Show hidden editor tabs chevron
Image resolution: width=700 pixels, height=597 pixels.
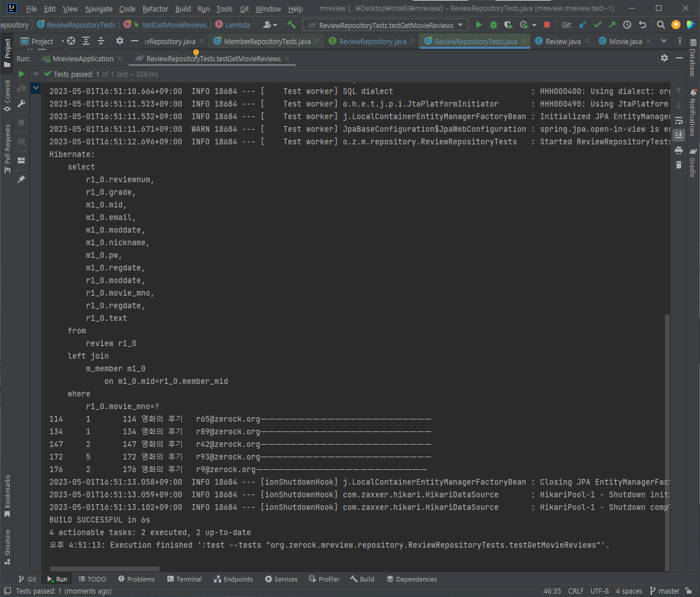tap(664, 41)
